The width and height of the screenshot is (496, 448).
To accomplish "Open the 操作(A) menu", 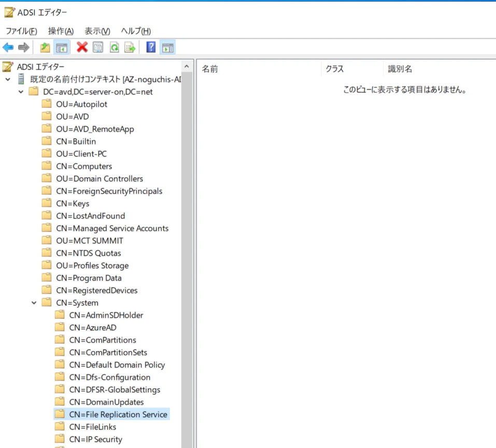I will pos(61,31).
